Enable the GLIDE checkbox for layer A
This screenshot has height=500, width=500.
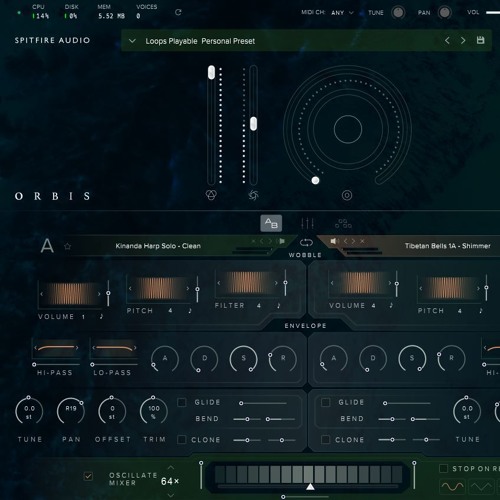[182, 402]
